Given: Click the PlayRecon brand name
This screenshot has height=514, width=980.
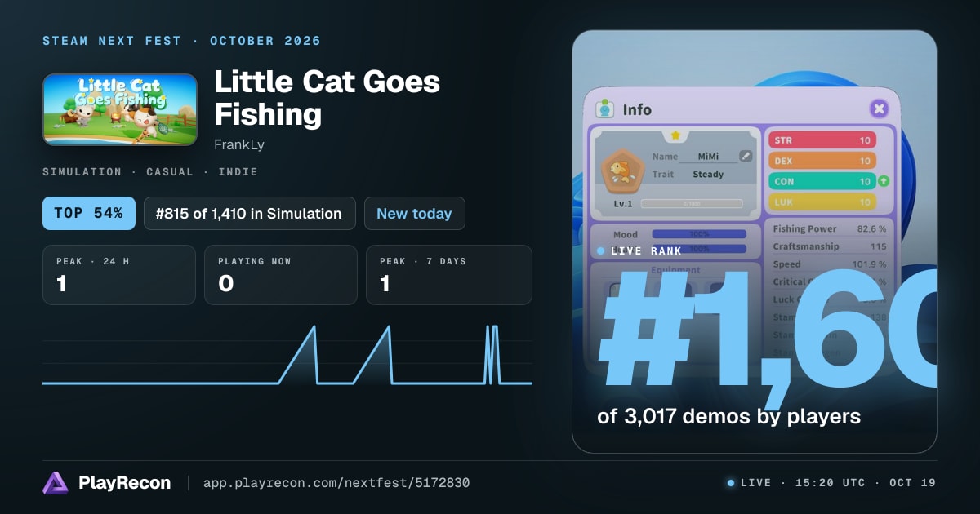Looking at the screenshot, I should coord(124,483).
